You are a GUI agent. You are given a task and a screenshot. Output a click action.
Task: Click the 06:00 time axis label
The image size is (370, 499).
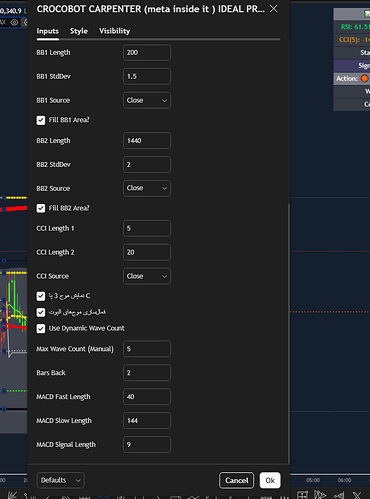(x=344, y=480)
